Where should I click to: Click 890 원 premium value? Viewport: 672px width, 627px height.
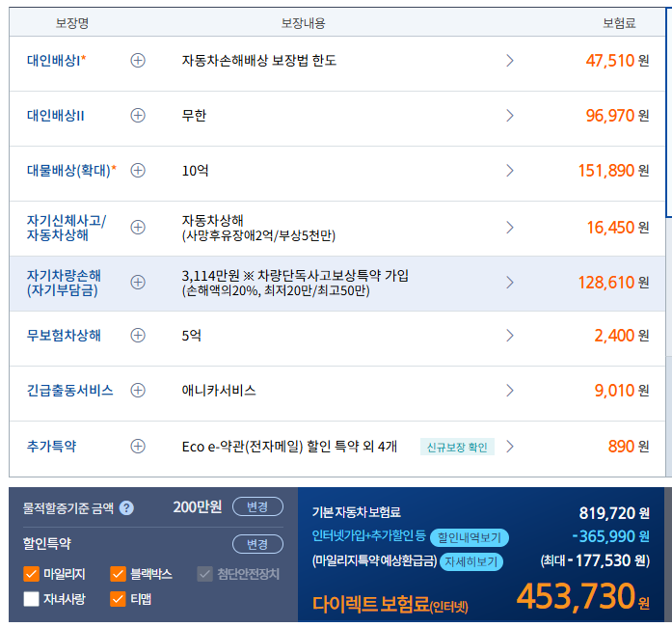629,446
